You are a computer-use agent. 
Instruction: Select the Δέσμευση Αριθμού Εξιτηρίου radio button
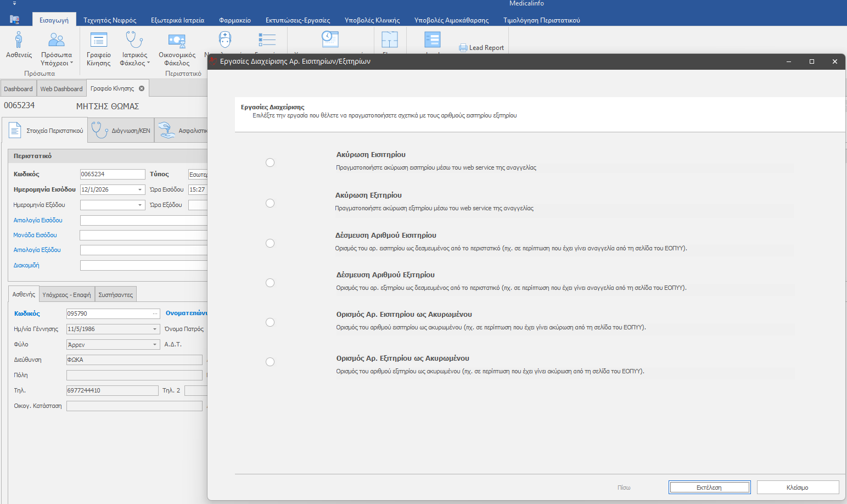(270, 283)
